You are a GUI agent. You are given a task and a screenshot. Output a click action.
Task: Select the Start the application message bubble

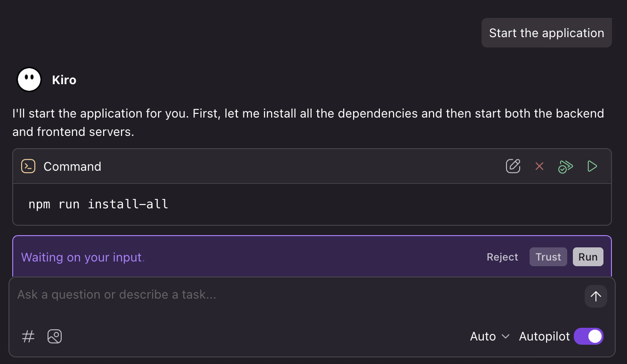click(547, 33)
